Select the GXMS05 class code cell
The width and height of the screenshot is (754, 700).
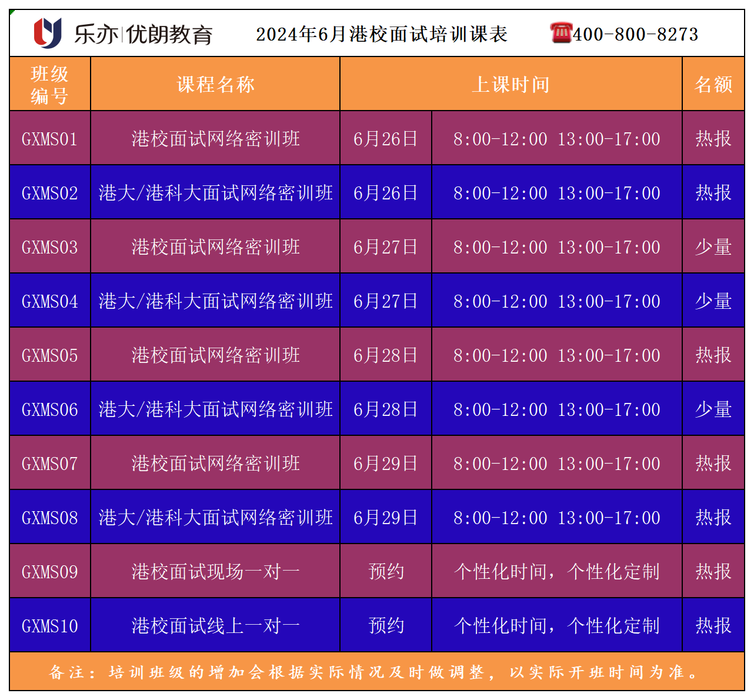tap(50, 355)
